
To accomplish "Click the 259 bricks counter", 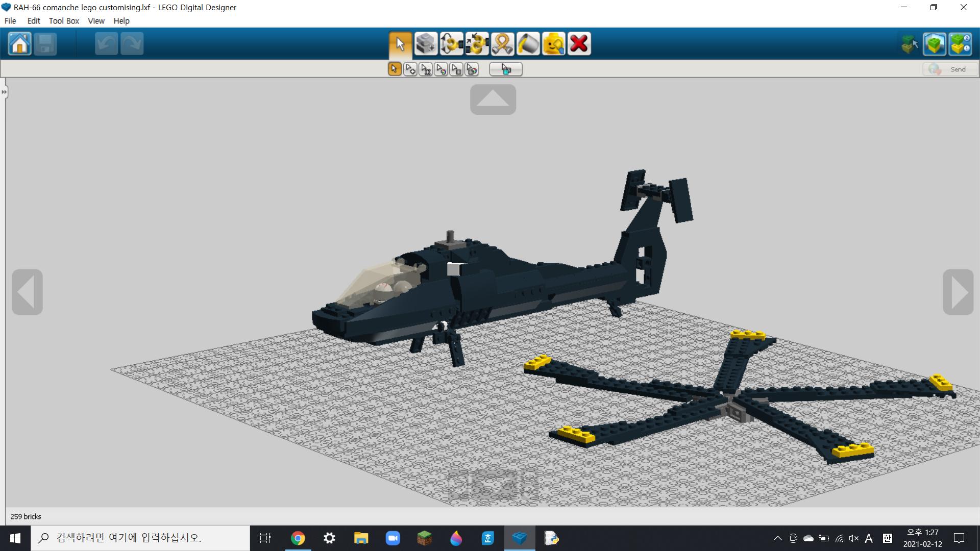I will click(26, 516).
